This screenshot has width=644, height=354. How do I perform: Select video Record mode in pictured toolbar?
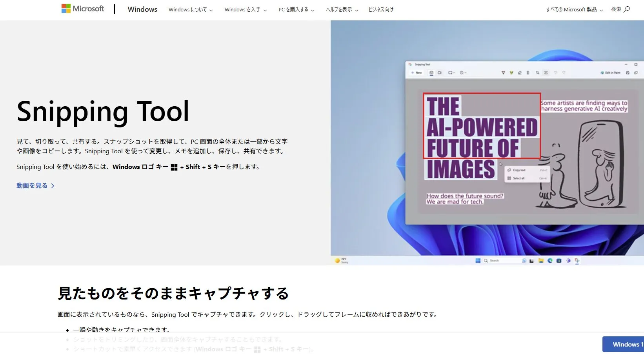440,73
